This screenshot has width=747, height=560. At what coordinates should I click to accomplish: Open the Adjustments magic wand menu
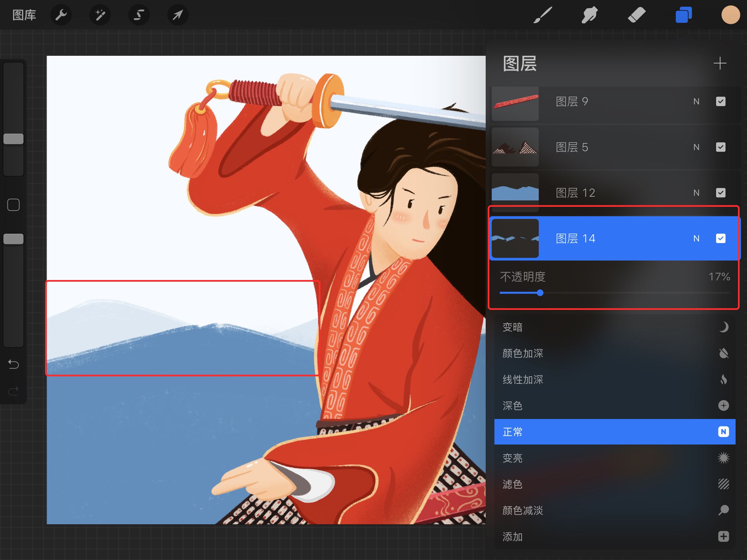100,15
